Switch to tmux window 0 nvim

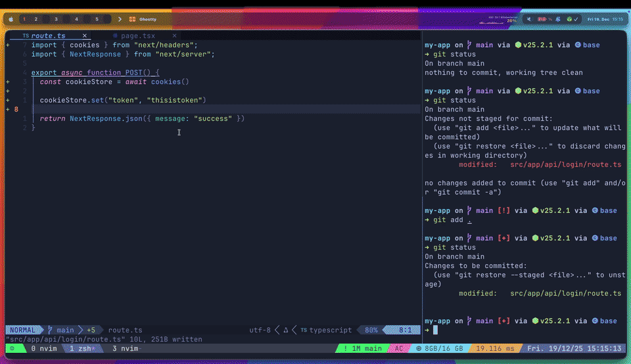[44, 349]
